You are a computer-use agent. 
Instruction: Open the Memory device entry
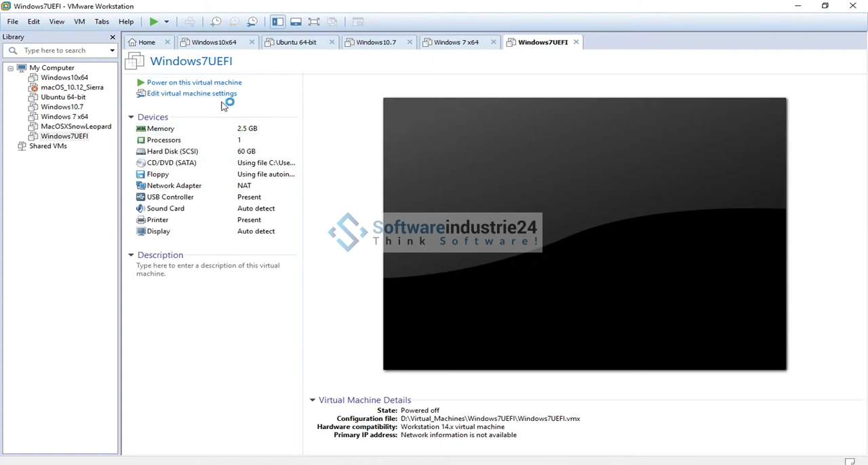point(160,128)
